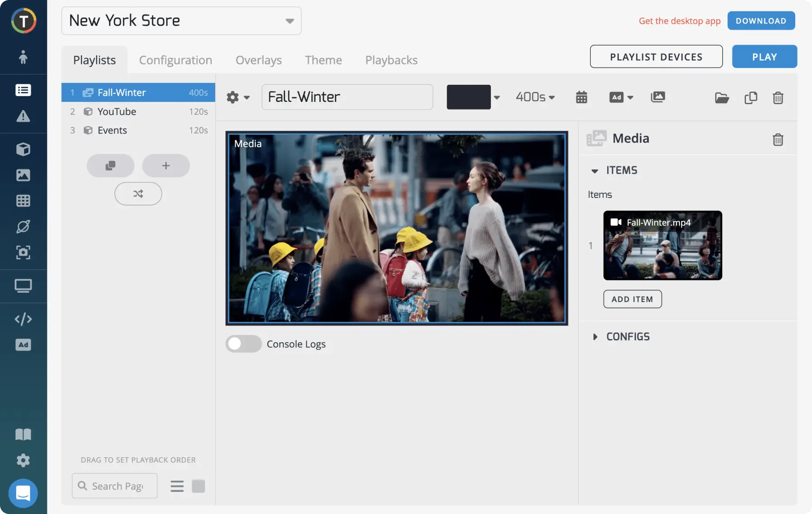This screenshot has width=812, height=514.
Task: Open the chat support bubble icon
Action: click(23, 493)
